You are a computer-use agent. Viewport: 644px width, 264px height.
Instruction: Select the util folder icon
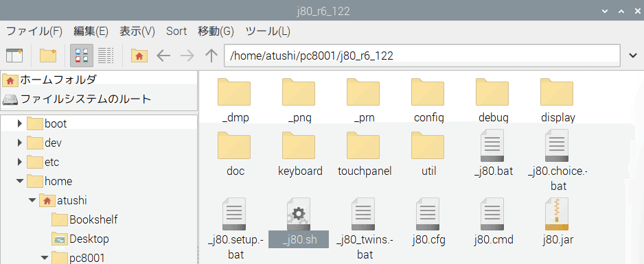428,145
